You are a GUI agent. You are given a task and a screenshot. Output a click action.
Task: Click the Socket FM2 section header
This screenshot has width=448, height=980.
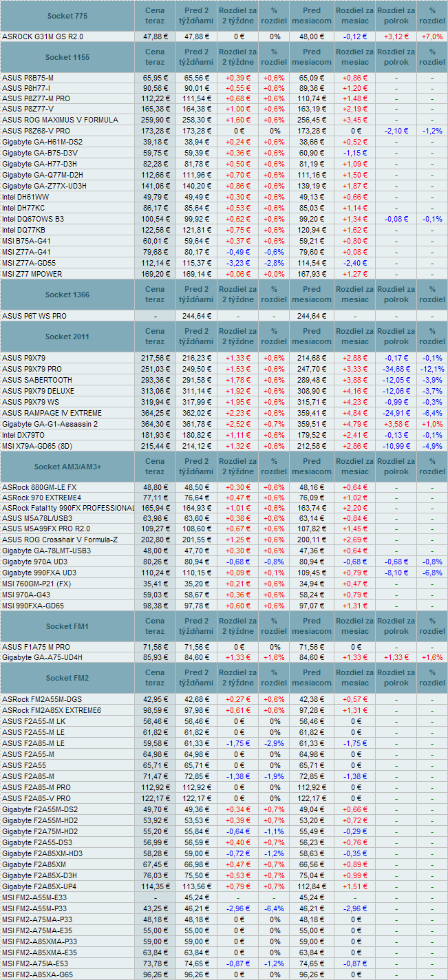tap(67, 678)
